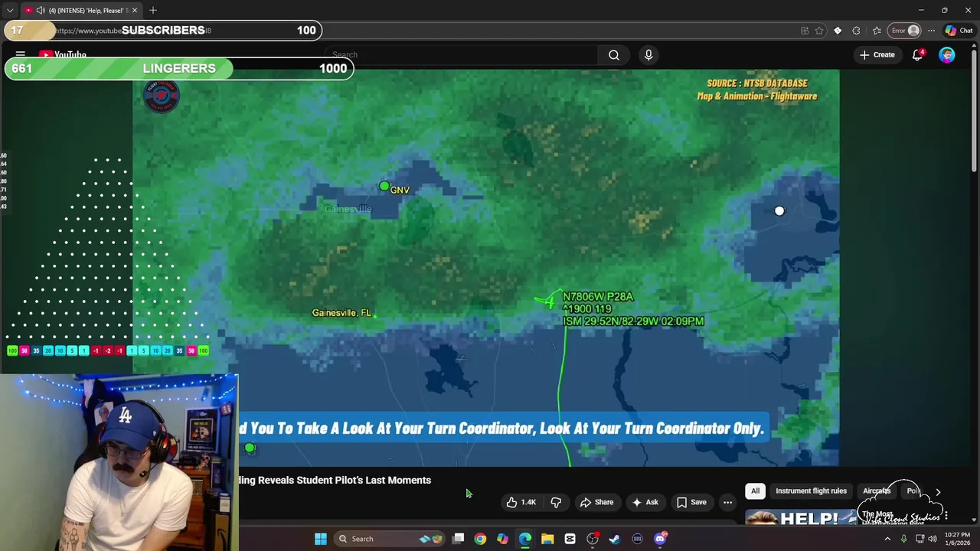The height and width of the screenshot is (551, 980).
Task: Dislike the video with thumbs down
Action: (x=556, y=502)
